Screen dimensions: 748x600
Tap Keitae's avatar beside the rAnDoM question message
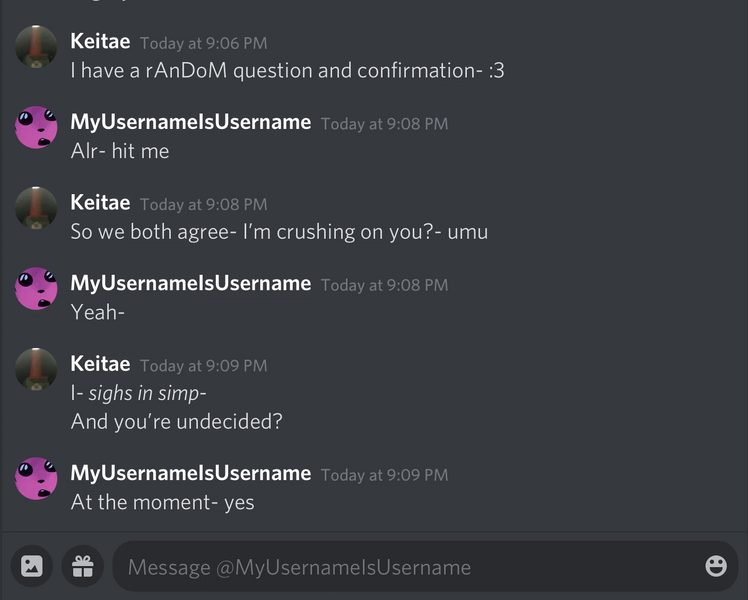click(36, 47)
